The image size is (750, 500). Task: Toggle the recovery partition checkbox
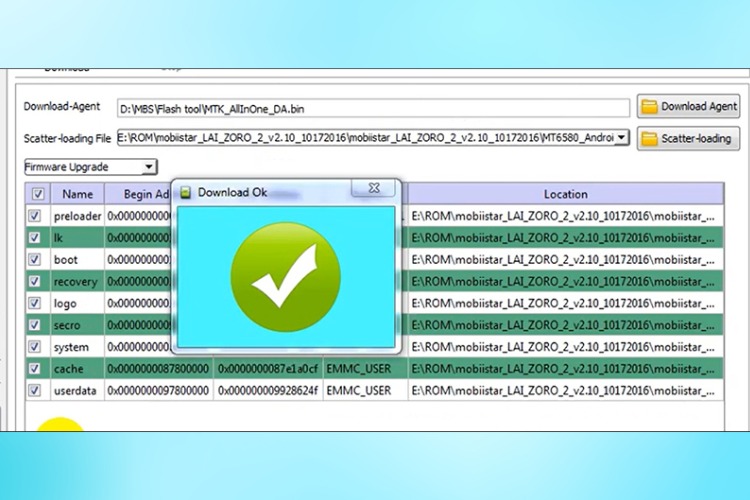tap(36, 282)
